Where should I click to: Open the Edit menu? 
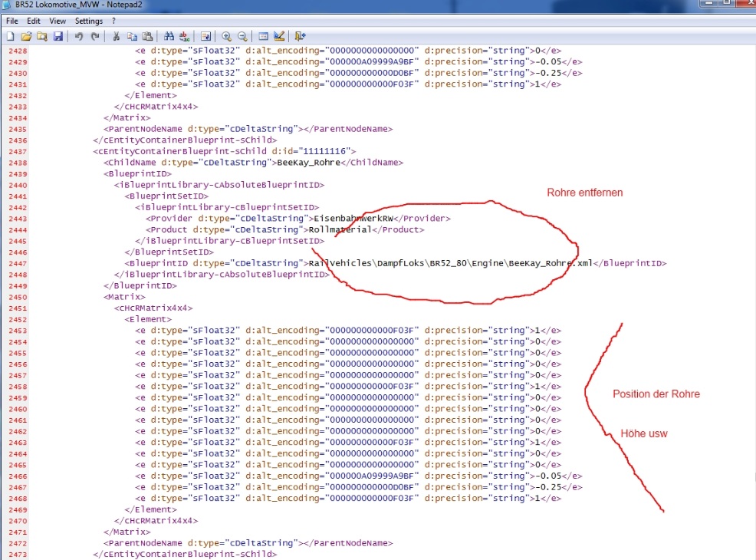(x=34, y=21)
